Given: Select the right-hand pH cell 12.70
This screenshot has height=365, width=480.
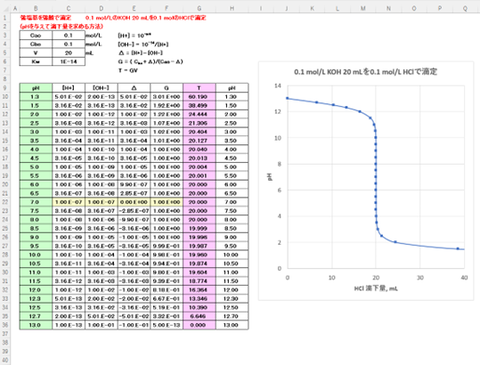Looking at the screenshot, I should point(232,316).
